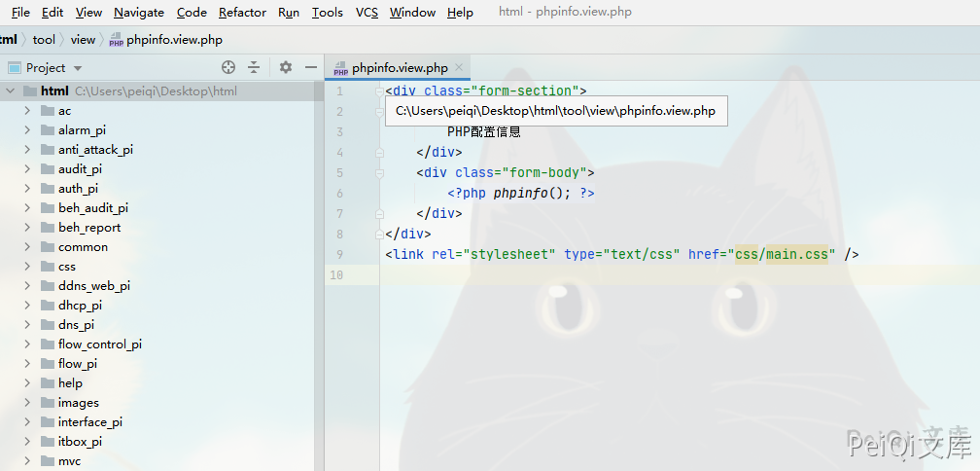Expand the images folder chevron
Viewport: 980px width, 471px height.
click(28, 403)
